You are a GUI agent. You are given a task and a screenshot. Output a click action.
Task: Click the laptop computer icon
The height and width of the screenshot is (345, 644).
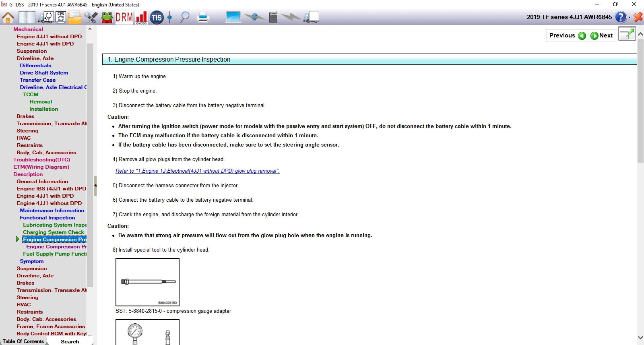233,17
